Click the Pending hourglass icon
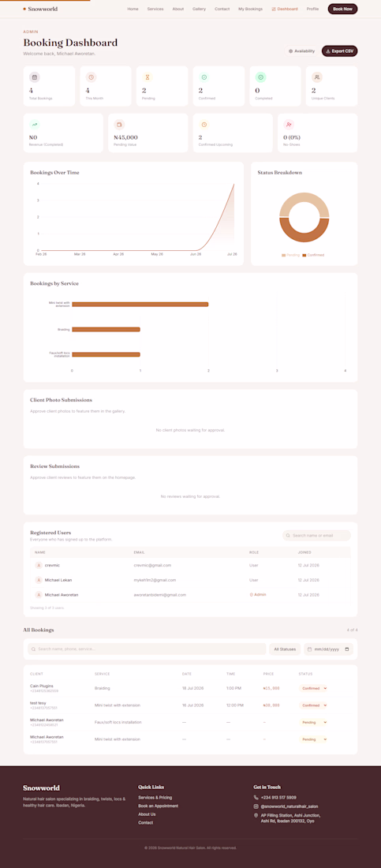 (148, 77)
